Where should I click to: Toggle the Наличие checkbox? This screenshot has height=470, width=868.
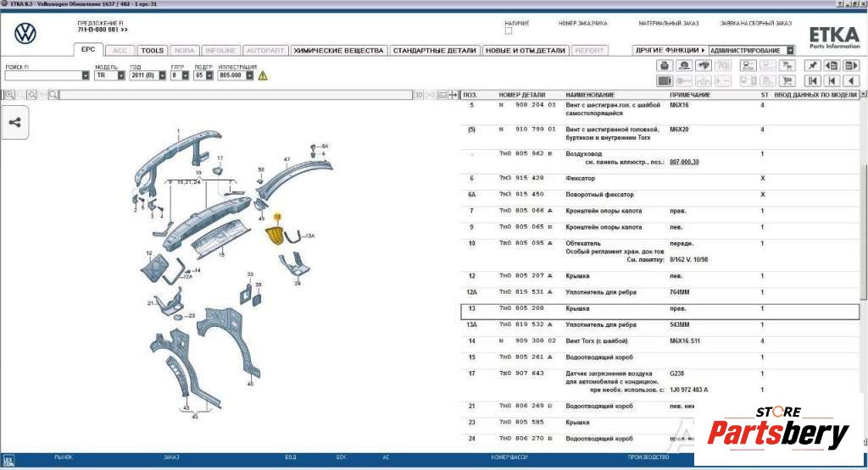click(509, 31)
